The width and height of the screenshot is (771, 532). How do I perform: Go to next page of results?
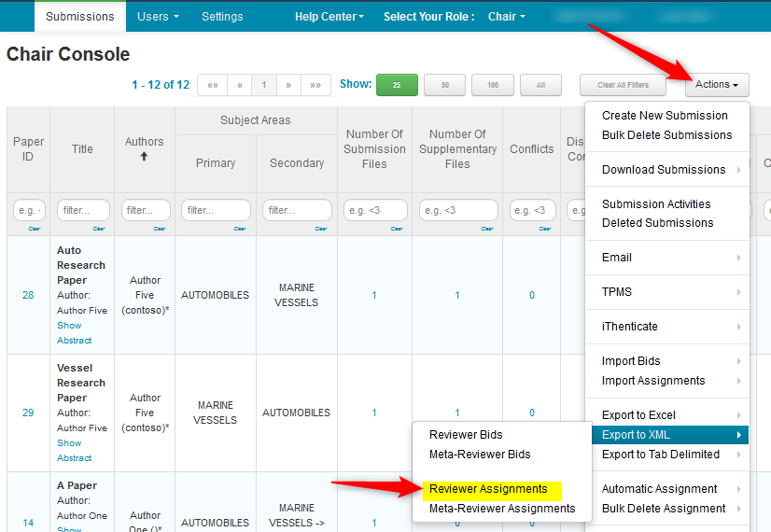coord(288,85)
